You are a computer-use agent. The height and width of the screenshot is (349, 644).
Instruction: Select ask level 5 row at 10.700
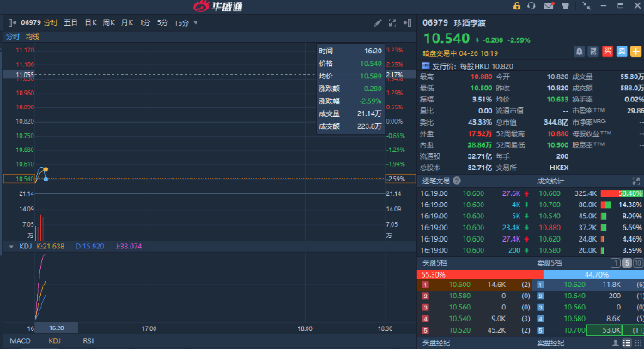point(588,330)
